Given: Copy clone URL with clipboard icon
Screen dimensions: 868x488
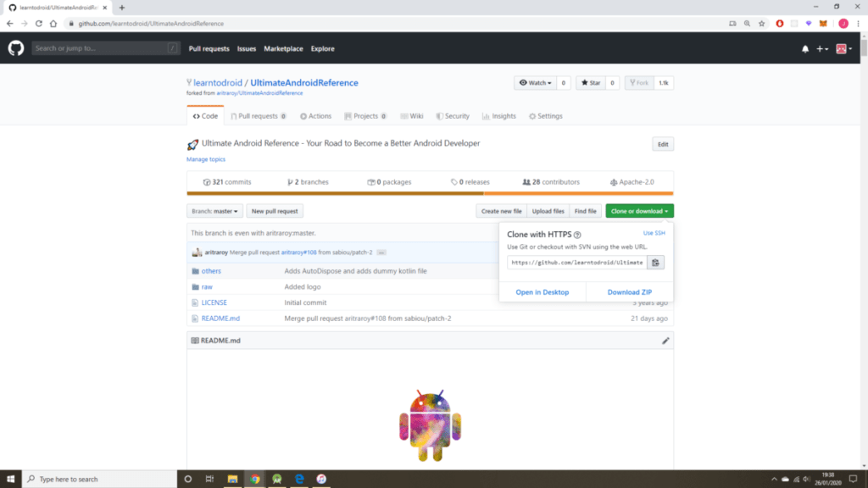Looking at the screenshot, I should click(x=655, y=263).
